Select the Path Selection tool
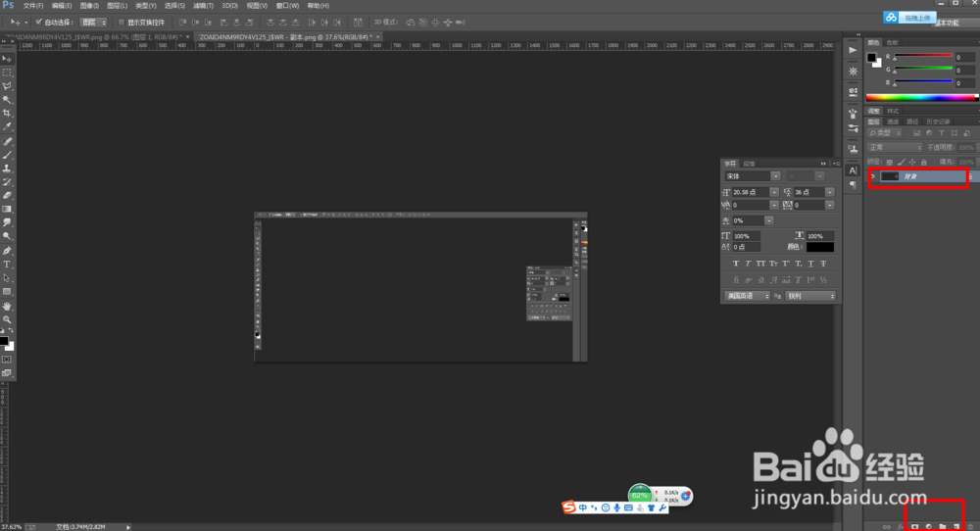 7,278
